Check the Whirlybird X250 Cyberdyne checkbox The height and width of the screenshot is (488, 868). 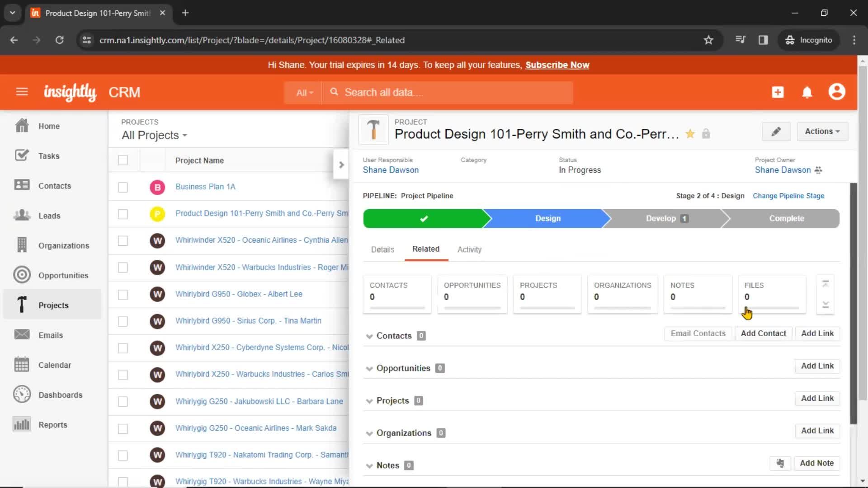[x=123, y=348]
